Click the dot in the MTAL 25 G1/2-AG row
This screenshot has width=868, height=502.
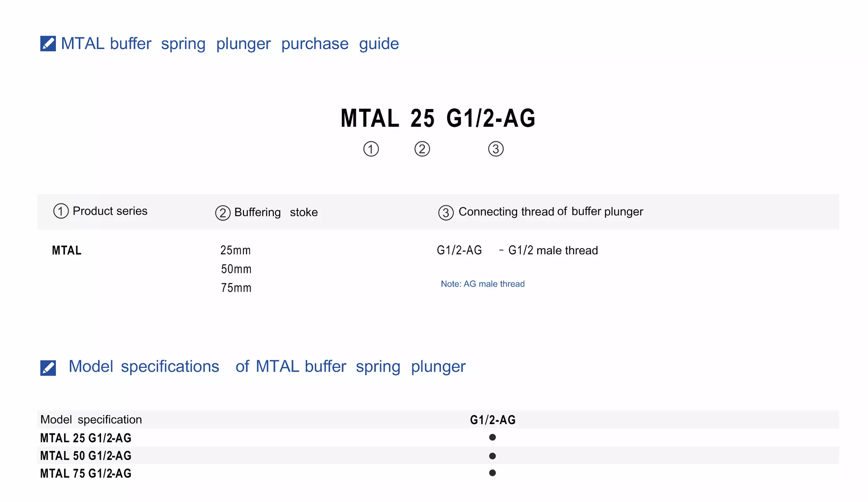point(492,437)
